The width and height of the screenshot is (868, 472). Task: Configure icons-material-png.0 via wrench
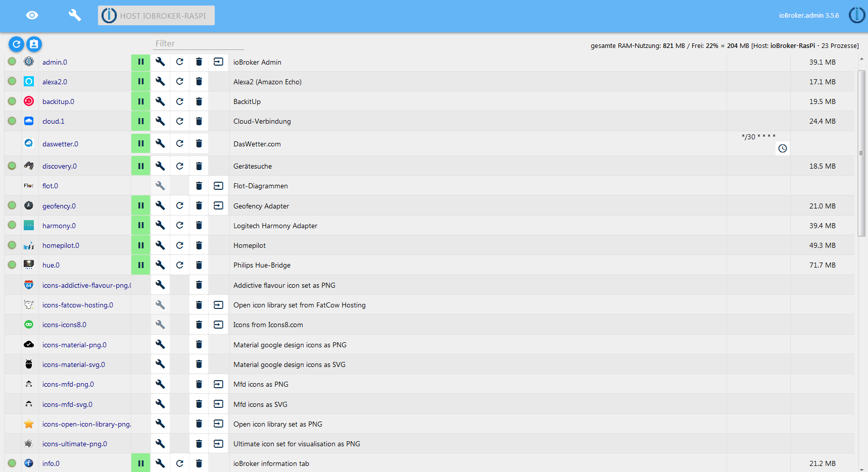[160, 344]
